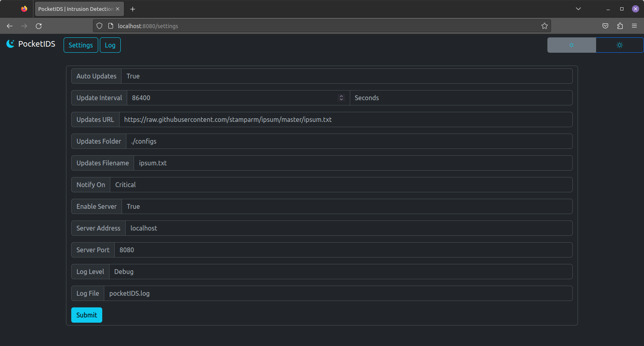Go back with the browser arrow

click(10, 26)
